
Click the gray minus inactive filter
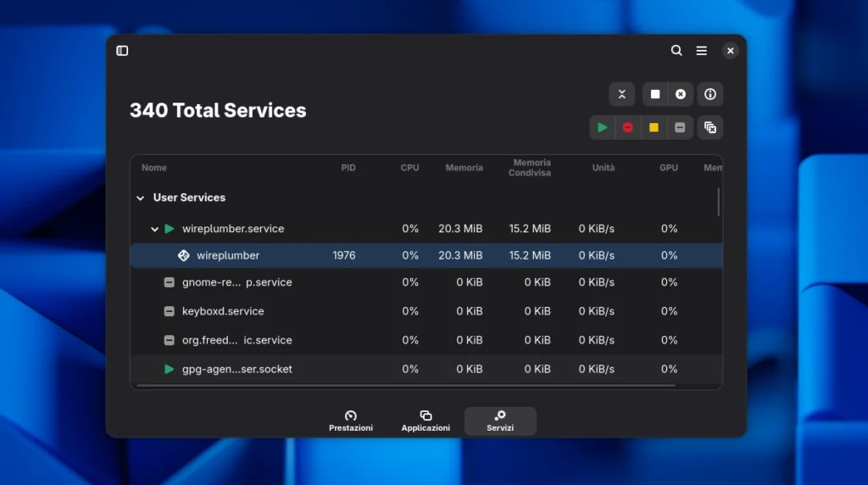[680, 127]
